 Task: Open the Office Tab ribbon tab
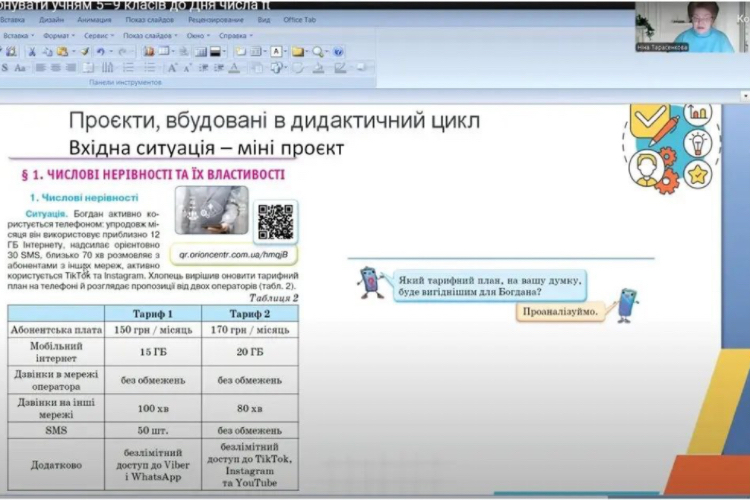[x=298, y=19]
